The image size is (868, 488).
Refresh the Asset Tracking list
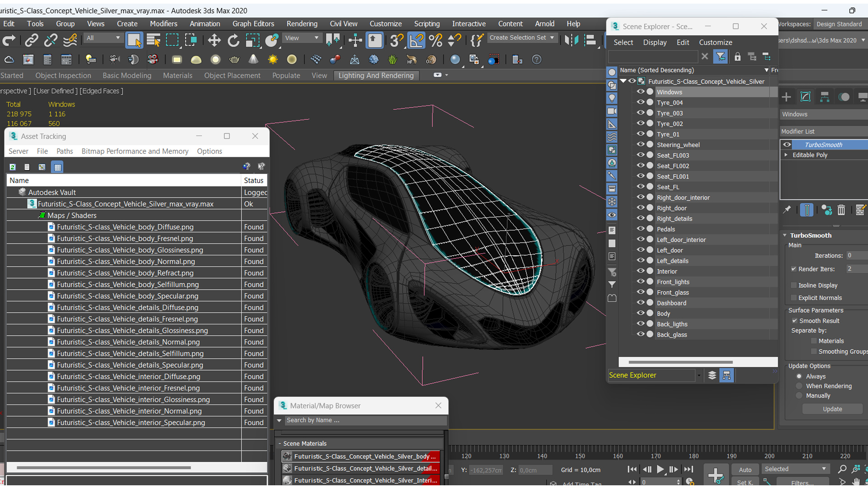tap(13, 167)
